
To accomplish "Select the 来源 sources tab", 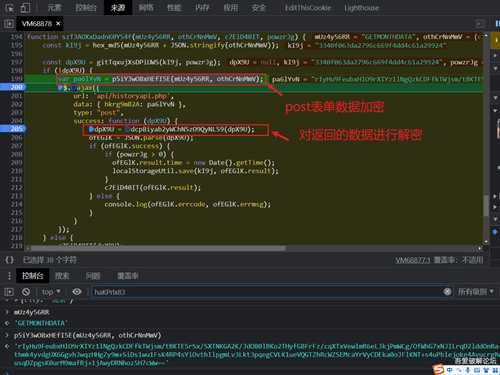I will click(x=118, y=8).
